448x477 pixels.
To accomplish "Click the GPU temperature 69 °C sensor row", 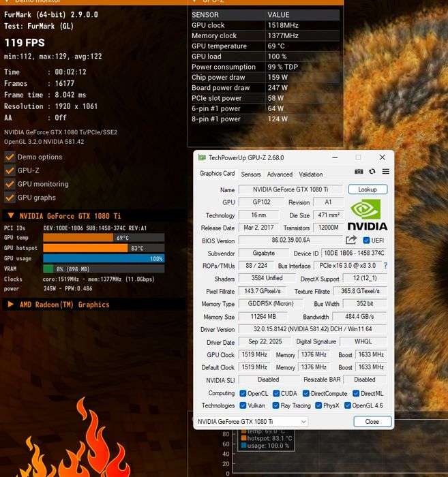I will (265, 46).
